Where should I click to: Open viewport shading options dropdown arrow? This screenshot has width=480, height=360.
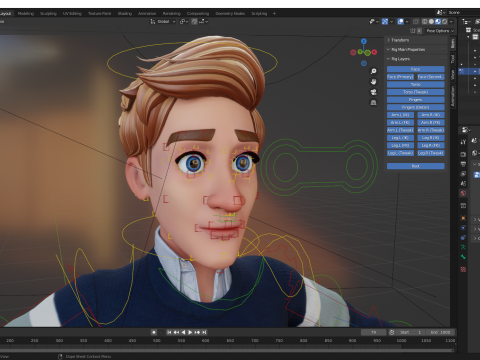[451, 21]
